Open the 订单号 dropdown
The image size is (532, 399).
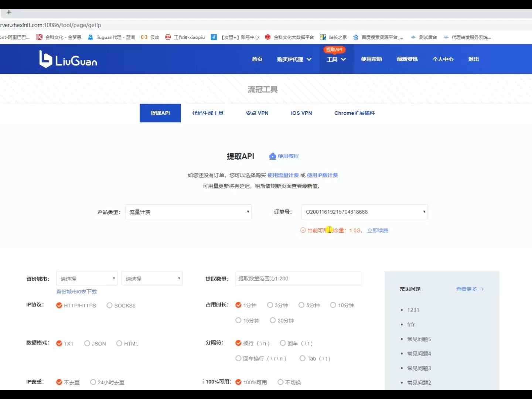pyautogui.click(x=365, y=212)
